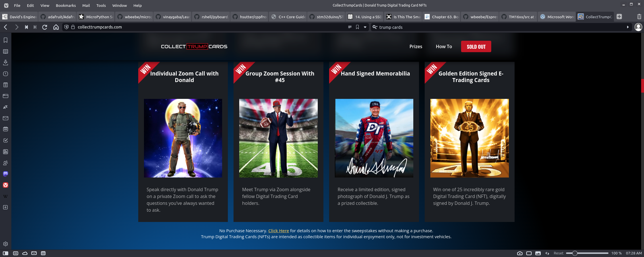Image resolution: width=644 pixels, height=257 pixels.
Task: Open calendar status in status bar
Action: (43, 253)
